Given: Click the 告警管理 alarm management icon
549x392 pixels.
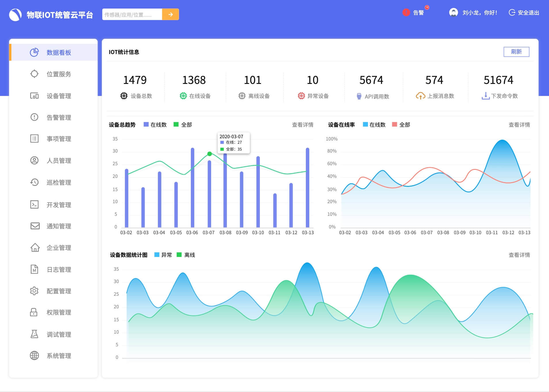Looking at the screenshot, I should pos(34,117).
